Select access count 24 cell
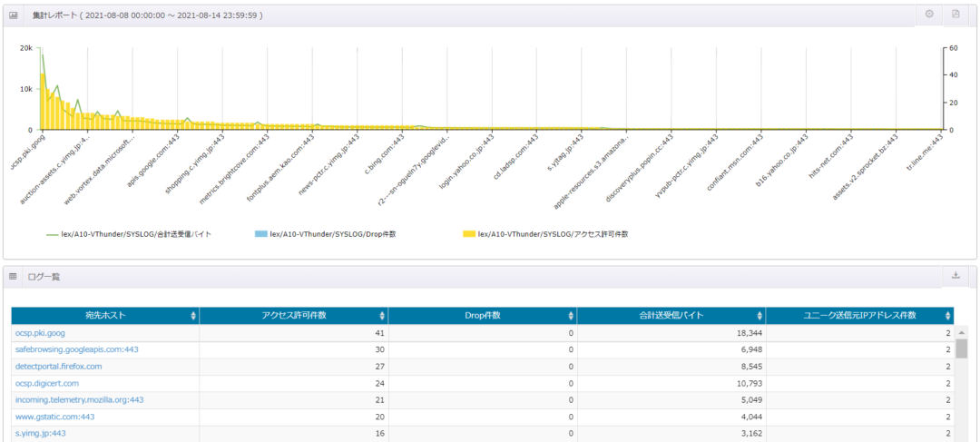 [x=294, y=383]
